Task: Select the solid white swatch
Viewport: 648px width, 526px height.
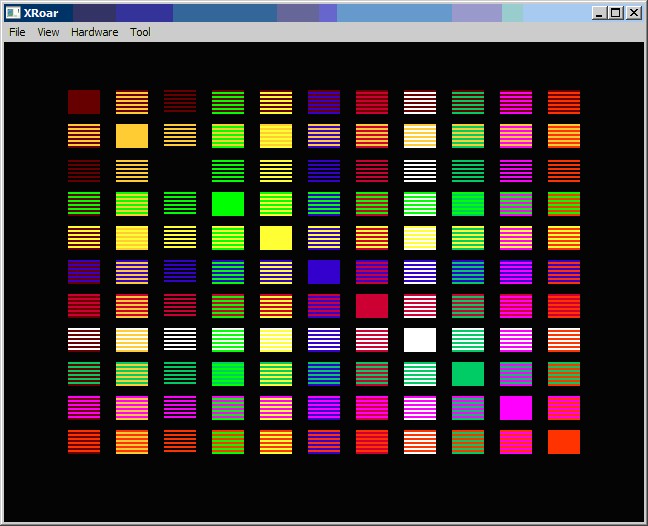Action: (420, 340)
